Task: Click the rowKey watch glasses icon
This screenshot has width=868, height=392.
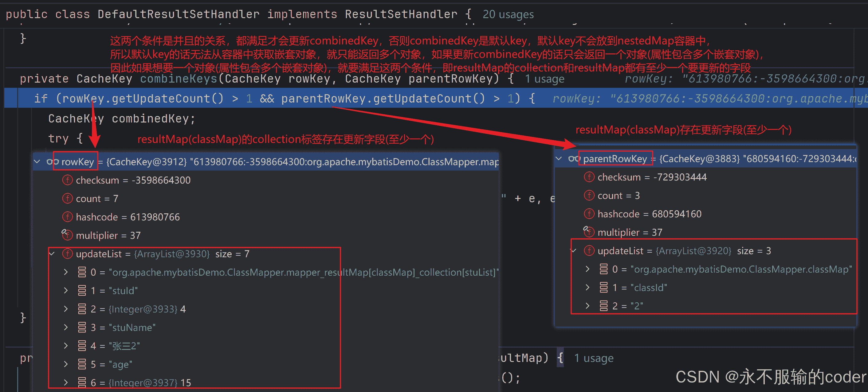Action: (53, 162)
